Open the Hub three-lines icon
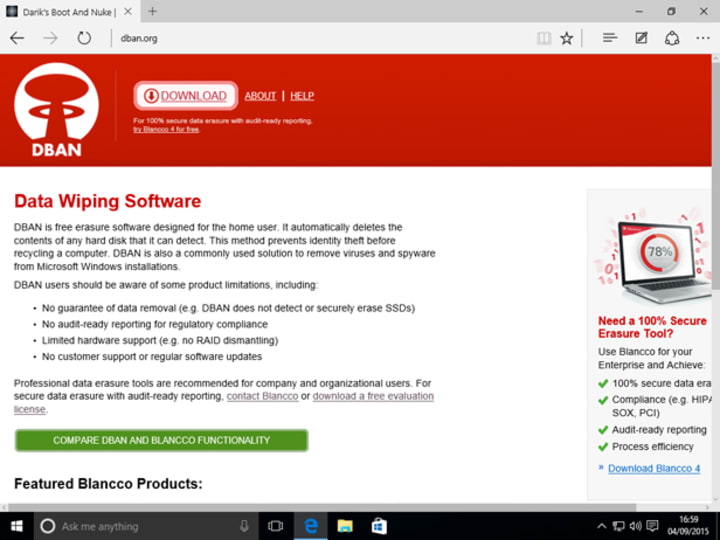 610,38
